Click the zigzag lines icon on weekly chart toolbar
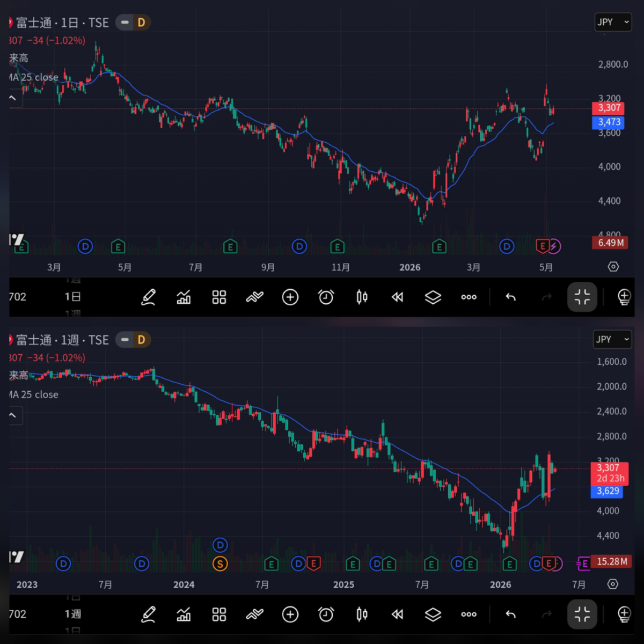644x644 pixels. [x=254, y=614]
